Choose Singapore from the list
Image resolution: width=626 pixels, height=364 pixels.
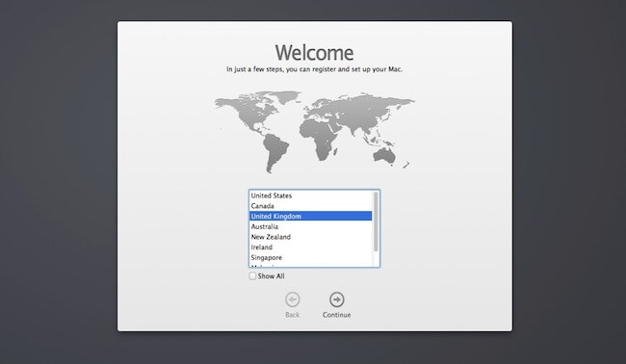pos(311,258)
